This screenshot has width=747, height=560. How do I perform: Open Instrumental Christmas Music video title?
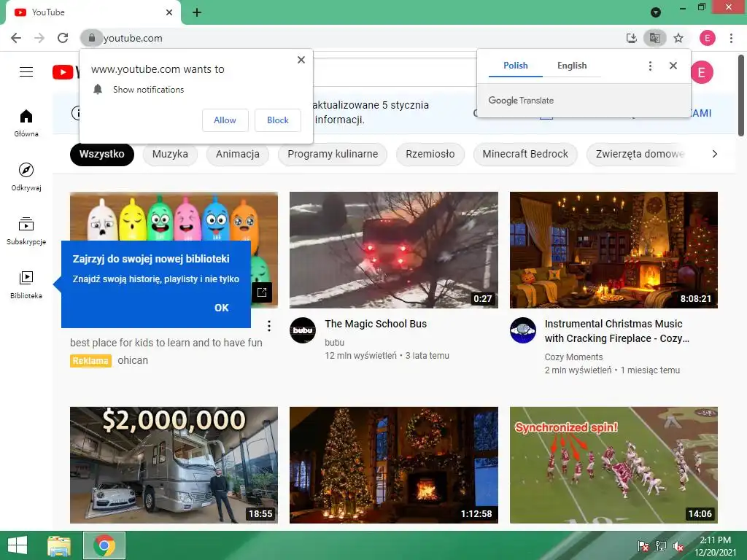point(617,331)
